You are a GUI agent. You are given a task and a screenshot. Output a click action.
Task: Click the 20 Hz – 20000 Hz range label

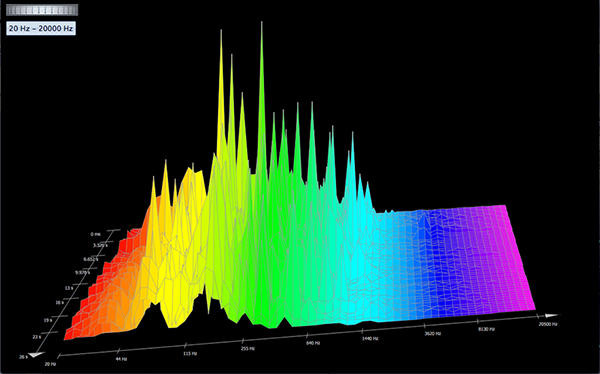[x=41, y=28]
